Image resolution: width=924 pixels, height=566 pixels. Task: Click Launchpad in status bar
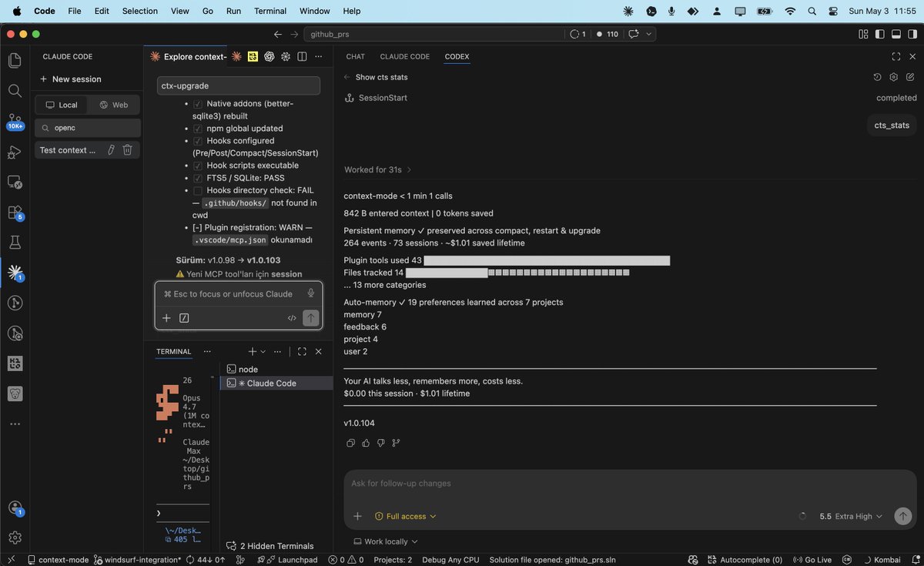[x=287, y=560]
